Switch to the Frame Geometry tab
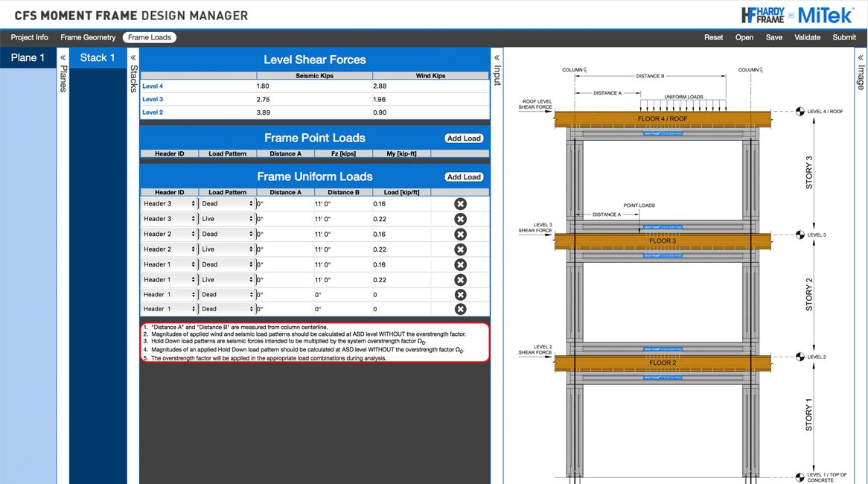This screenshot has width=868, height=484. (x=88, y=37)
